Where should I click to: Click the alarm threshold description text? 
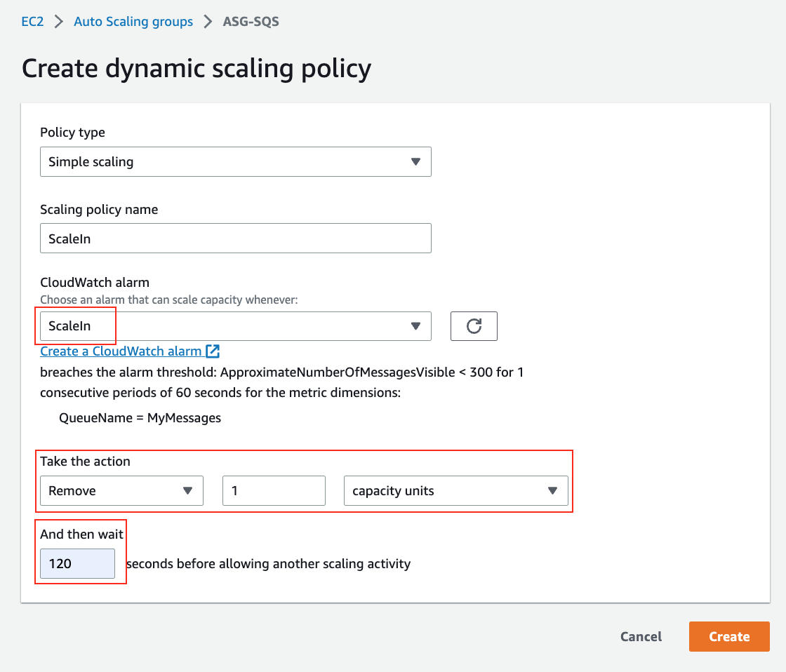(x=281, y=382)
